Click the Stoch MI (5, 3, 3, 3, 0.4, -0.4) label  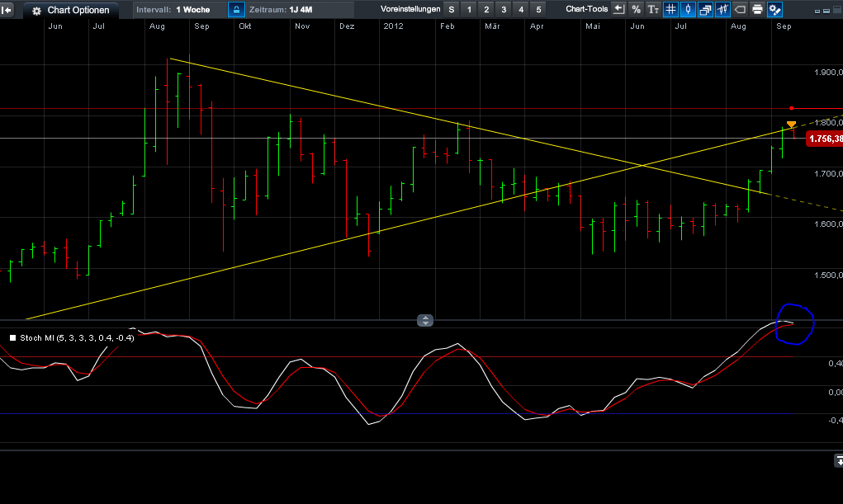(x=77, y=338)
